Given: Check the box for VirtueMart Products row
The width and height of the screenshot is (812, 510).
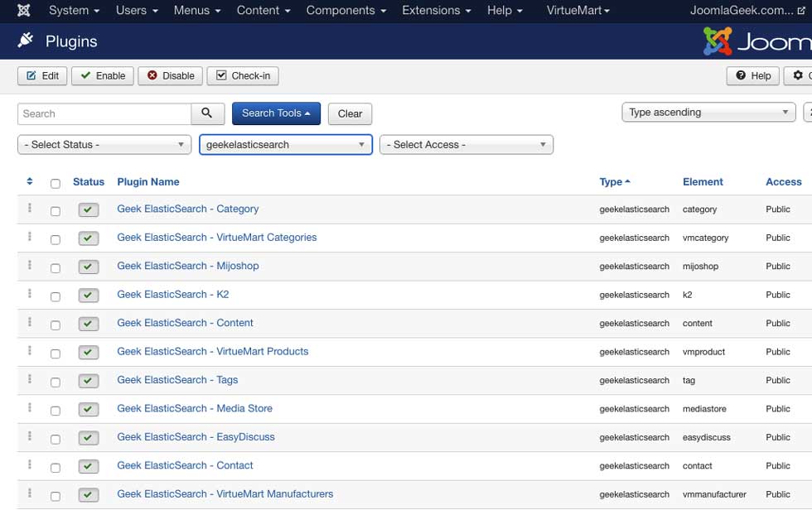Looking at the screenshot, I should pyautogui.click(x=56, y=354).
